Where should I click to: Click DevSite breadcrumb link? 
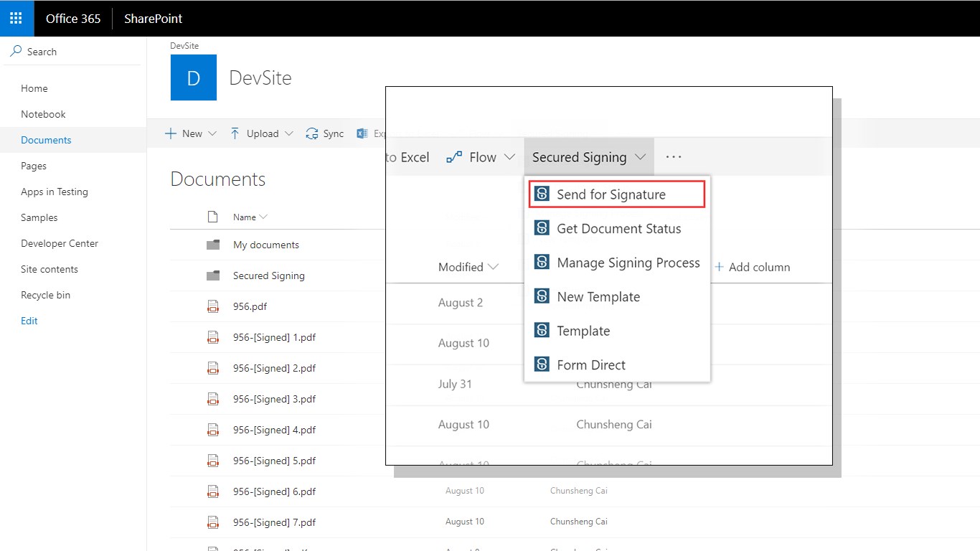coord(184,45)
